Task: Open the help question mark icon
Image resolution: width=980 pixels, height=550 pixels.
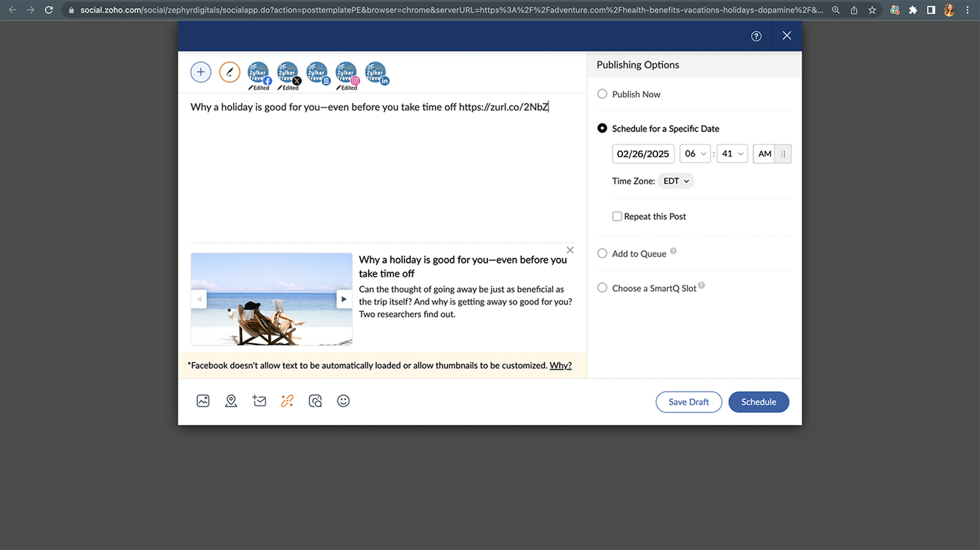Action: (756, 36)
